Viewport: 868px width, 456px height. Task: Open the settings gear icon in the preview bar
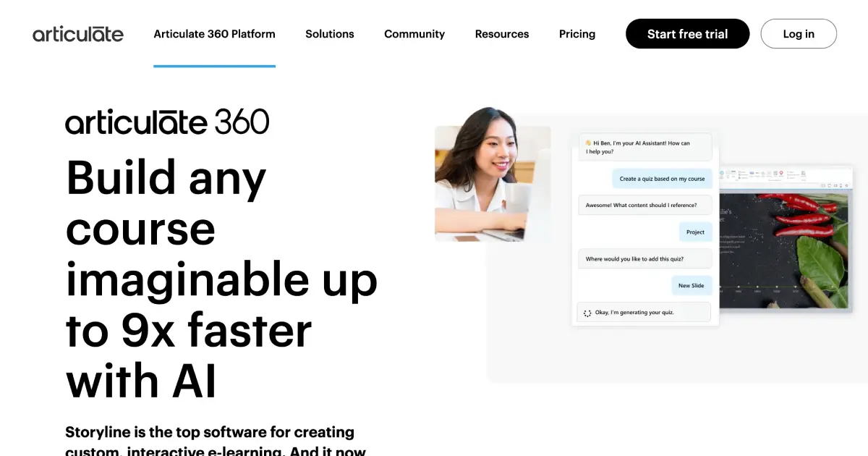846,185
